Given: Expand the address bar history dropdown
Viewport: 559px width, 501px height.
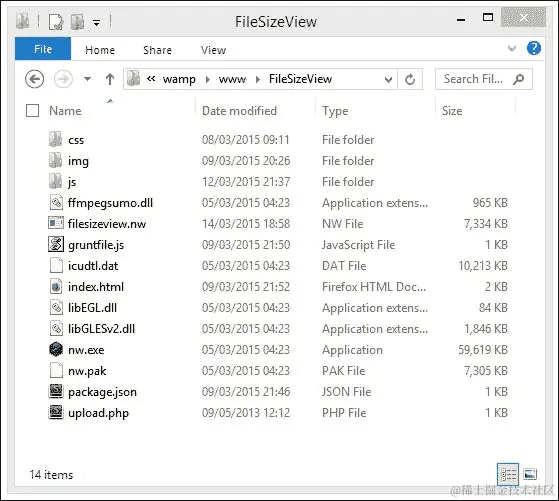Looking at the screenshot, I should pos(389,80).
